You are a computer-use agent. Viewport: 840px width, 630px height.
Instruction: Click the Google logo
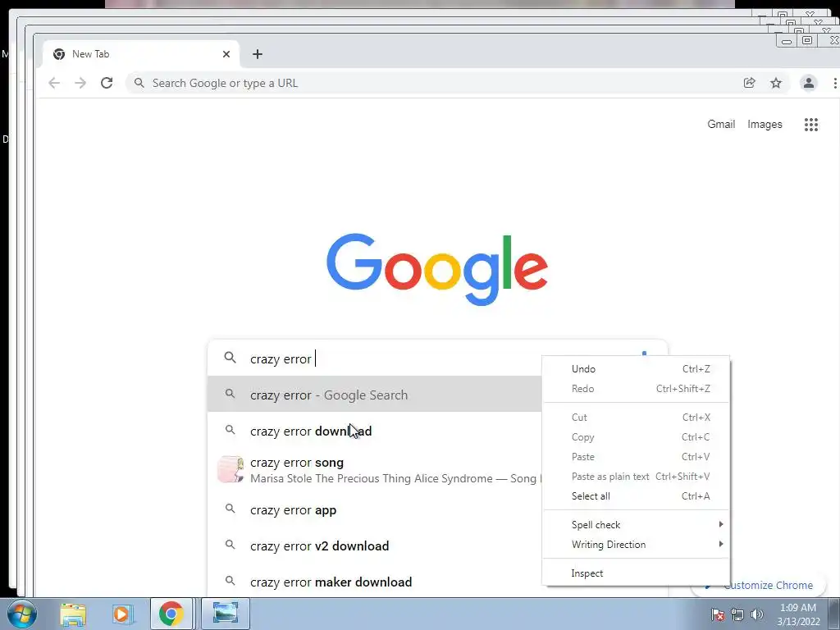[x=437, y=269]
